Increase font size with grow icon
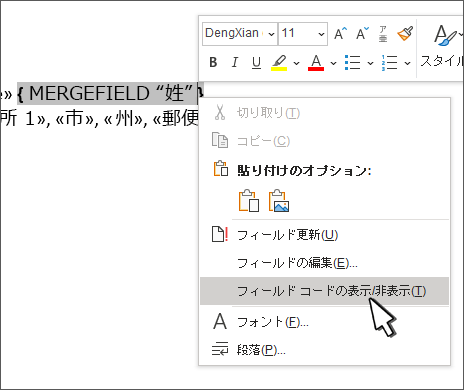464x390 pixels. click(341, 34)
